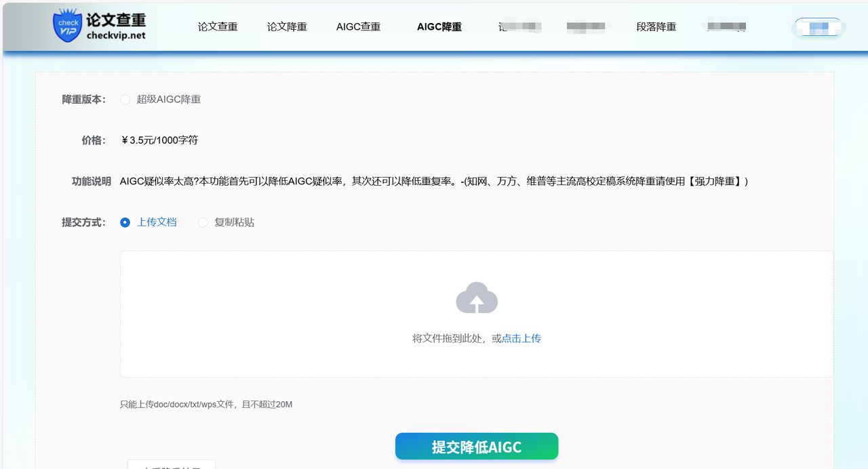Click the 功能说明 label
Screen dimensions: 868x469
click(92, 181)
